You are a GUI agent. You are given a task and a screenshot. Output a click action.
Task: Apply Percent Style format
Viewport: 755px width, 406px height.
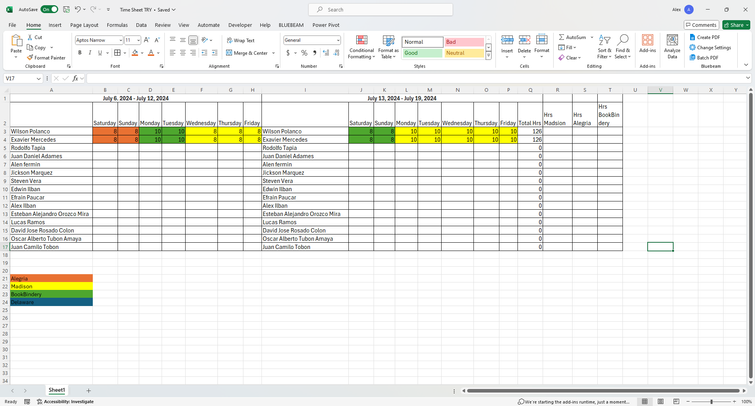pos(304,53)
